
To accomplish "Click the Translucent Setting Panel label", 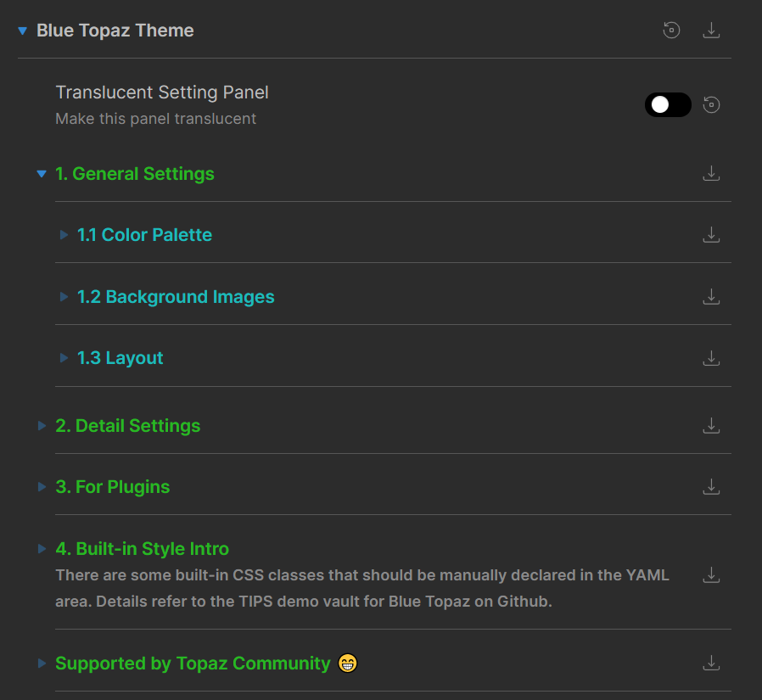I will pos(162,92).
